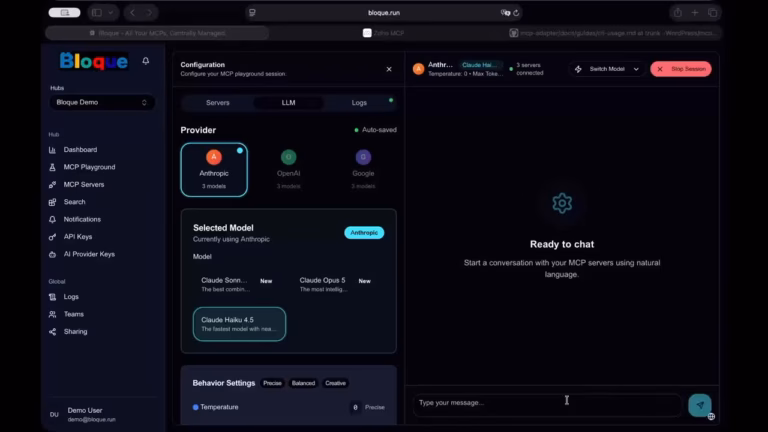
Task: Choose Claude Haiku 4.5 model
Action: [239, 324]
